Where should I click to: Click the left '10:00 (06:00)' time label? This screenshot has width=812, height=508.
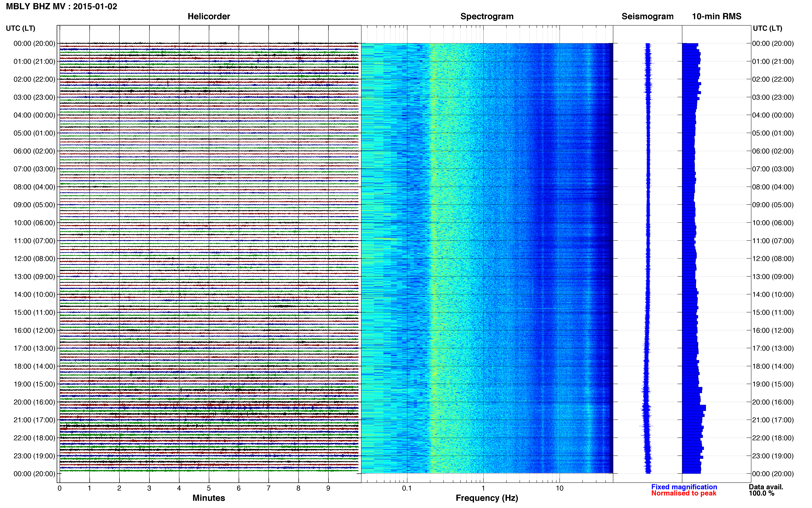click(34, 223)
